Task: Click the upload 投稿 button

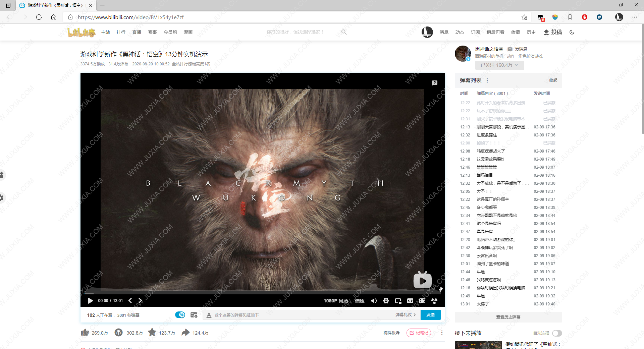Action: point(553,32)
